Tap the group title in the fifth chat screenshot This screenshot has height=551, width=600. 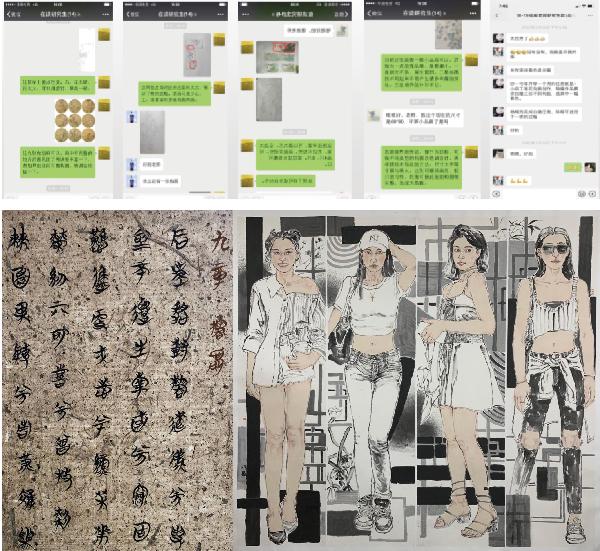click(x=544, y=16)
